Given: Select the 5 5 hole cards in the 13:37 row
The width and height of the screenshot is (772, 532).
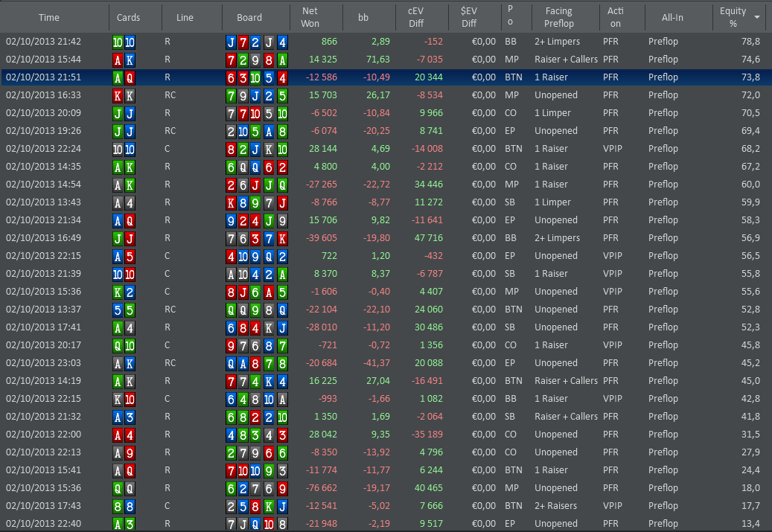Looking at the screenshot, I should tap(124, 310).
